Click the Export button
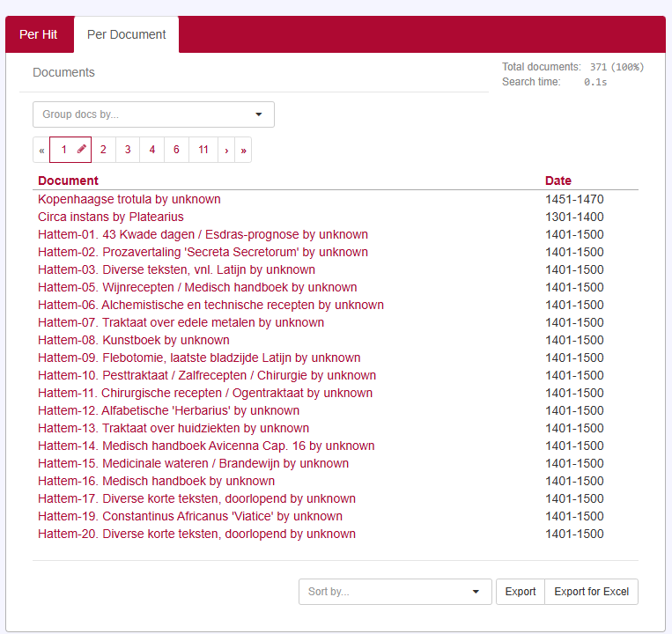672x634 pixels. pyautogui.click(x=521, y=592)
